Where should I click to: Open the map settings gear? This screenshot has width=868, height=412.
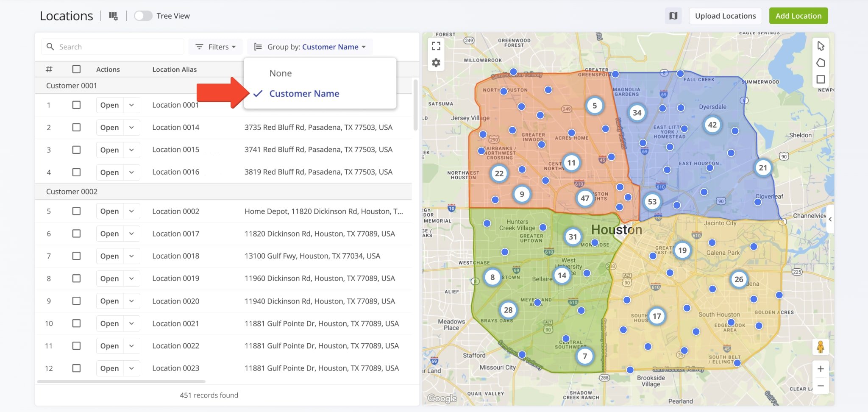[436, 63]
